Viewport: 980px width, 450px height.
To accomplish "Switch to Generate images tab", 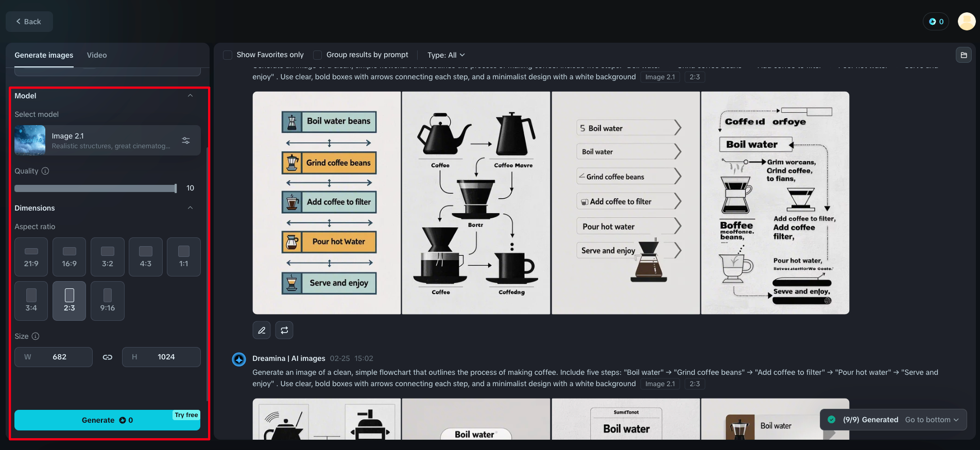I will (x=44, y=55).
